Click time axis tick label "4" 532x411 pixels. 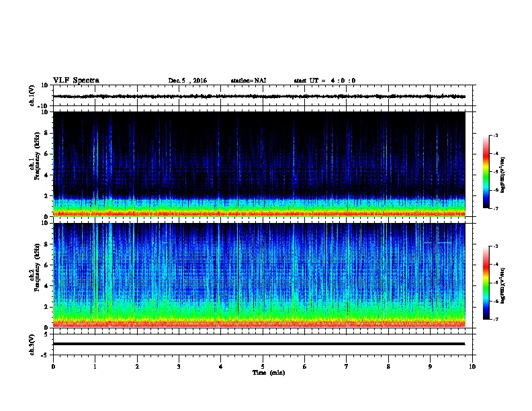(221, 367)
